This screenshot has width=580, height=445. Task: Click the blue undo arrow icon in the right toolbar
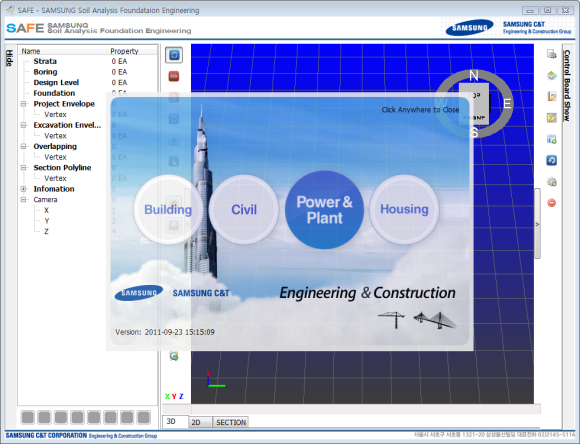(552, 161)
